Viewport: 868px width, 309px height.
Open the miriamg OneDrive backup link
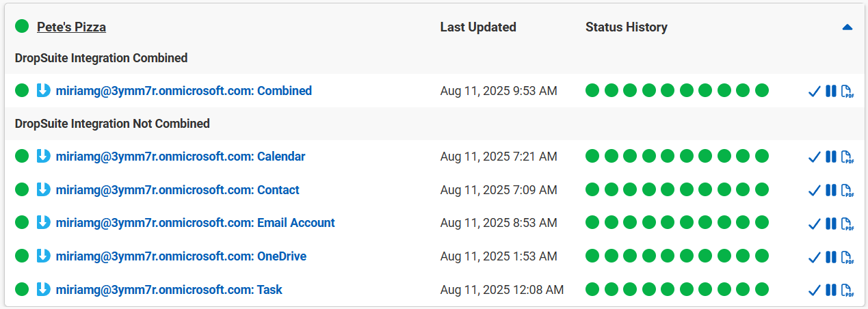point(181,256)
